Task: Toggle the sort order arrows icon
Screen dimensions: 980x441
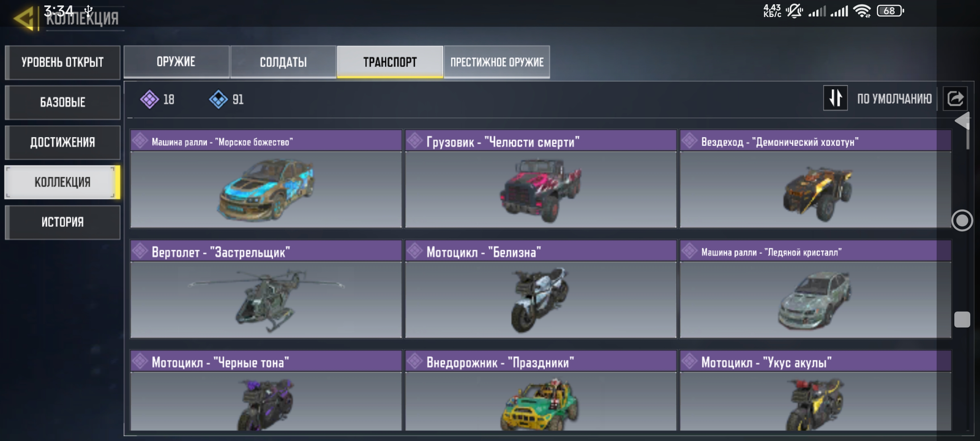Action: [835, 98]
